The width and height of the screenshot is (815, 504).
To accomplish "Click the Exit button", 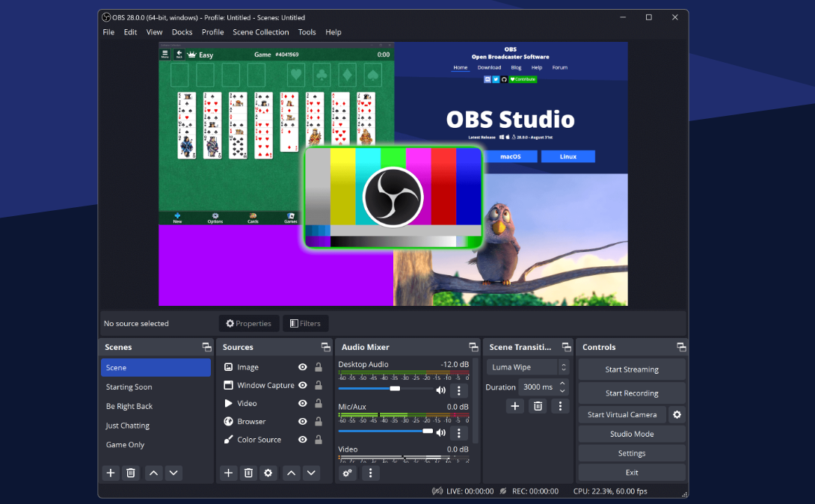I will click(632, 473).
